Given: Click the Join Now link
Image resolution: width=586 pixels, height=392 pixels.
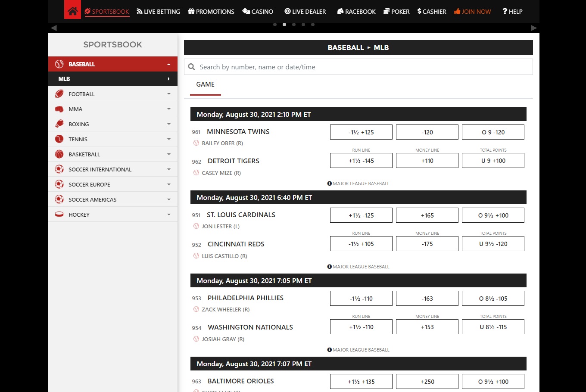Looking at the screenshot, I should pyautogui.click(x=472, y=12).
